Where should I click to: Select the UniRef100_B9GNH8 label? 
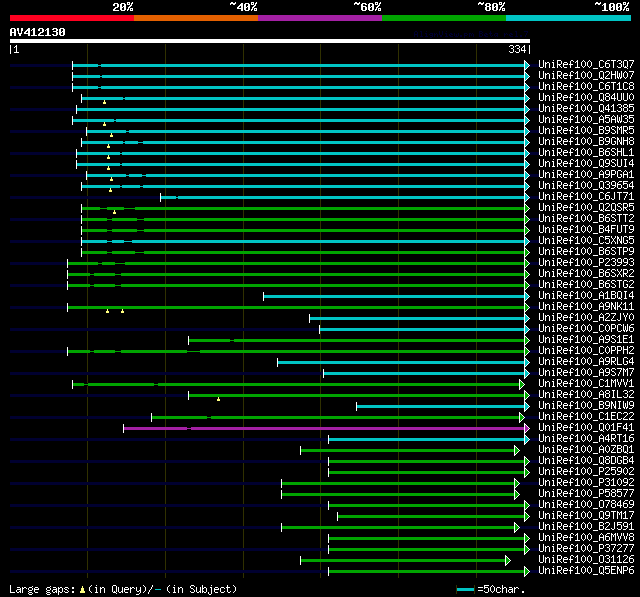pos(586,142)
